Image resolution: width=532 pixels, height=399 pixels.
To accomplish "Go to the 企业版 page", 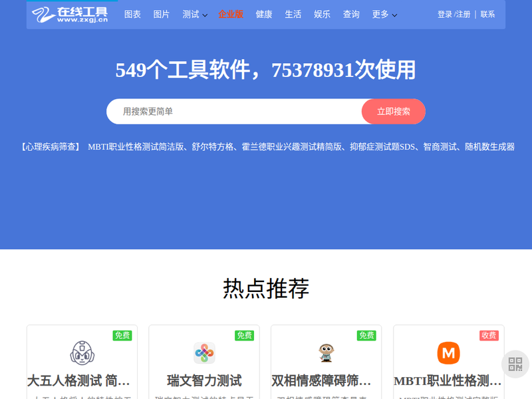I will [x=231, y=14].
